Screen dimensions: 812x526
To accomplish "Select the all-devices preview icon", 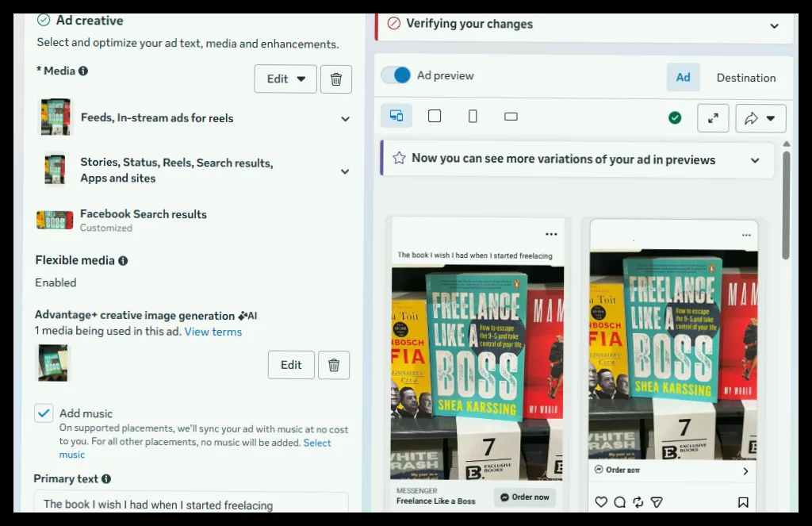I will coord(396,116).
